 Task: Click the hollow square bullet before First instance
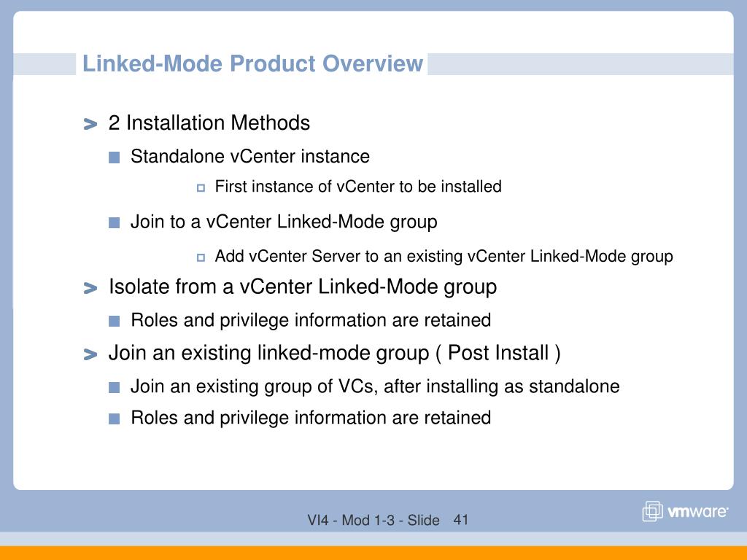pyautogui.click(x=201, y=188)
